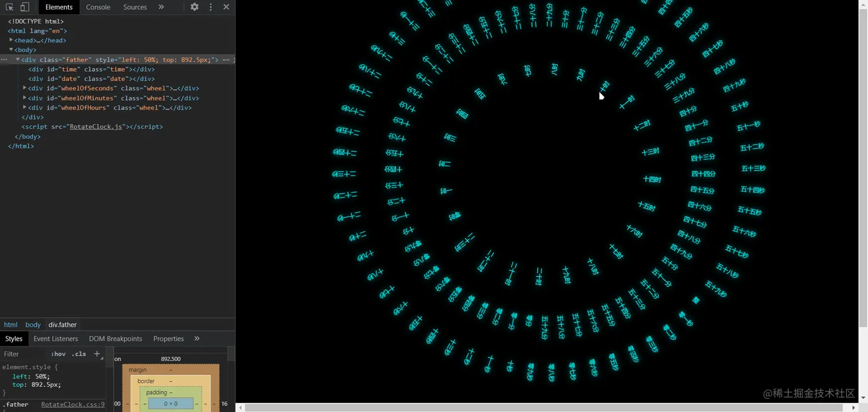Open the RotateClock.js script link
The image size is (868, 412).
coord(96,127)
